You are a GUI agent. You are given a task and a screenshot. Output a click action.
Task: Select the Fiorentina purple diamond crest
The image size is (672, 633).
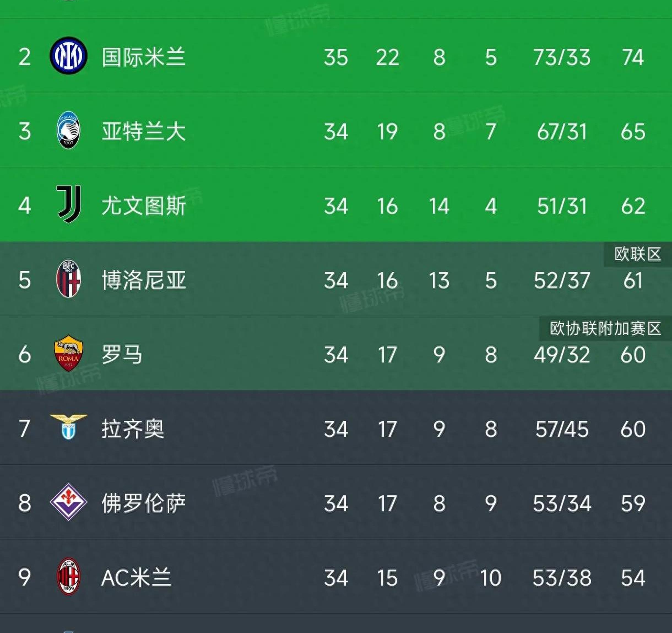(x=68, y=502)
